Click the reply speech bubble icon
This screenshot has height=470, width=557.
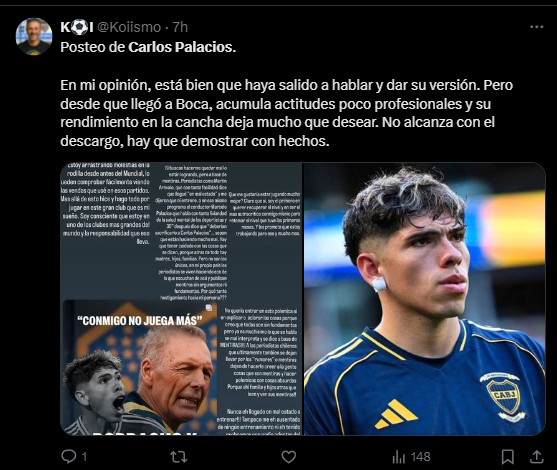[x=68, y=456]
